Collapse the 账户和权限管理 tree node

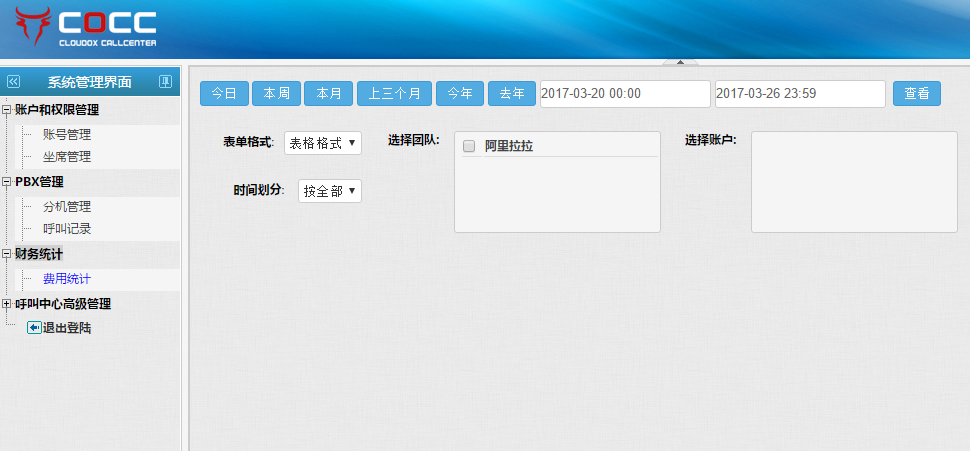pos(7,110)
